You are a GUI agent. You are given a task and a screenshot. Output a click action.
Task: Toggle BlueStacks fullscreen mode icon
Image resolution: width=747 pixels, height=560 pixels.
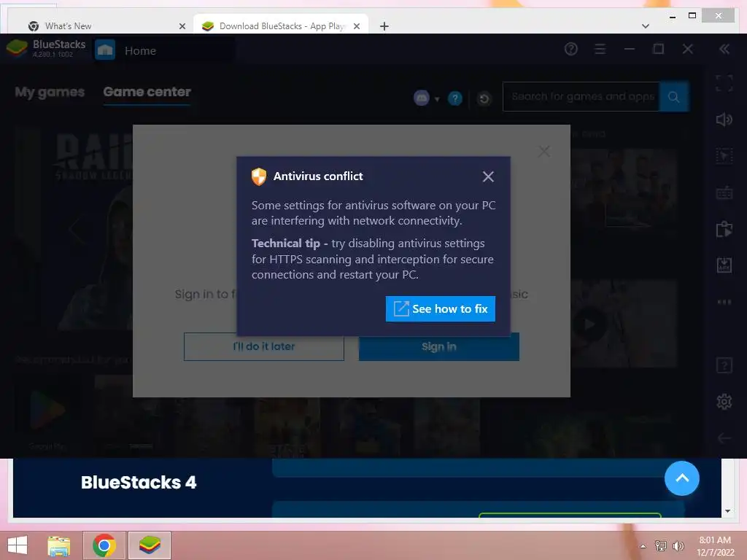pyautogui.click(x=724, y=83)
